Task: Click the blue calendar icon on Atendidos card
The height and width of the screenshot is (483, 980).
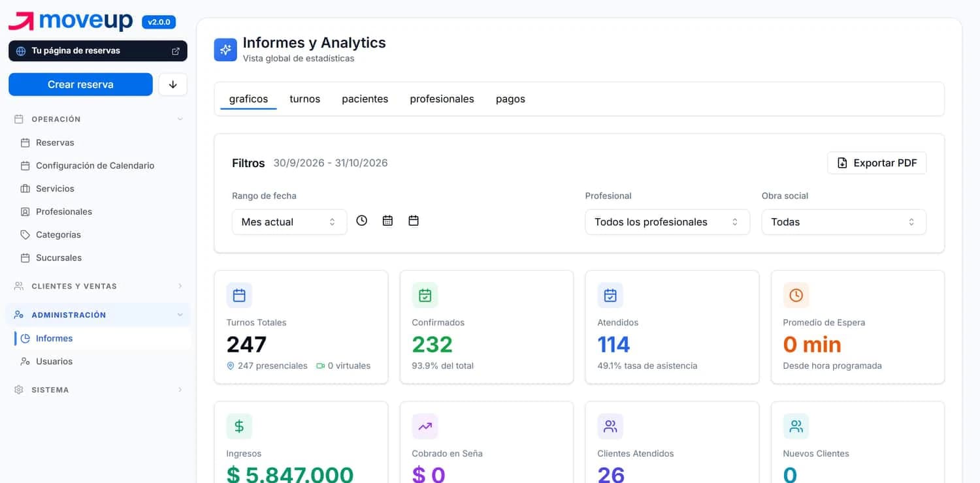Action: tap(610, 296)
